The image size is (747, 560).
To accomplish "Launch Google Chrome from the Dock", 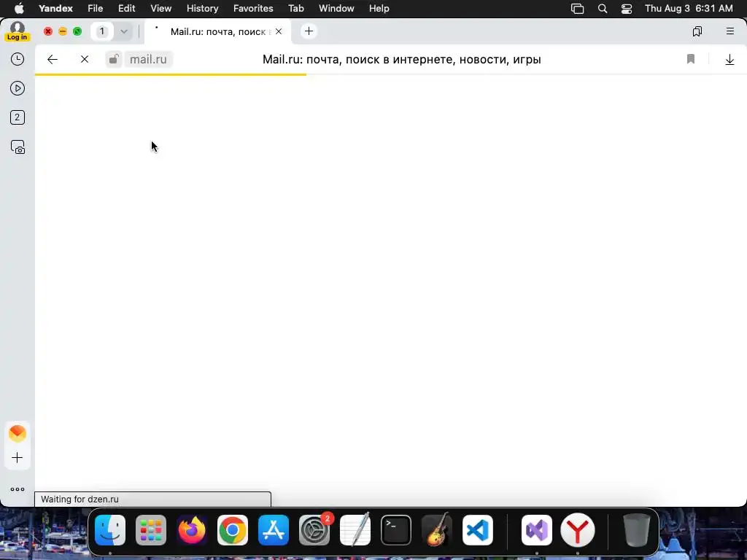I will click(x=233, y=530).
